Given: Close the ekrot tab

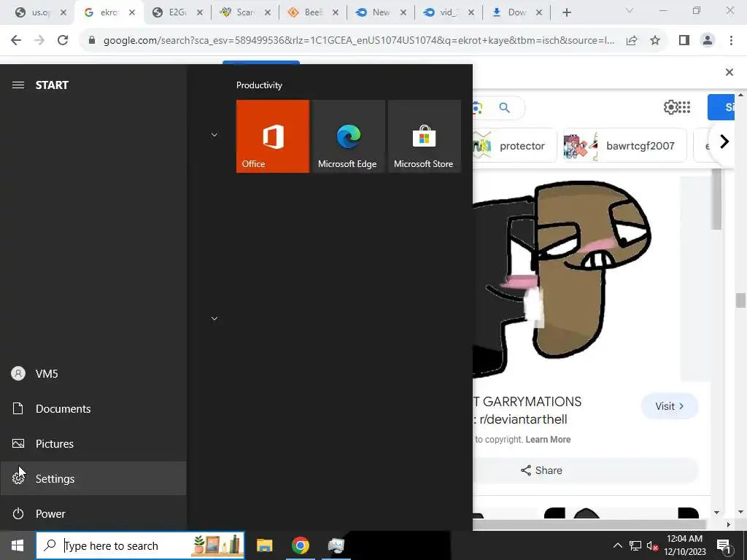Looking at the screenshot, I should point(132,13).
